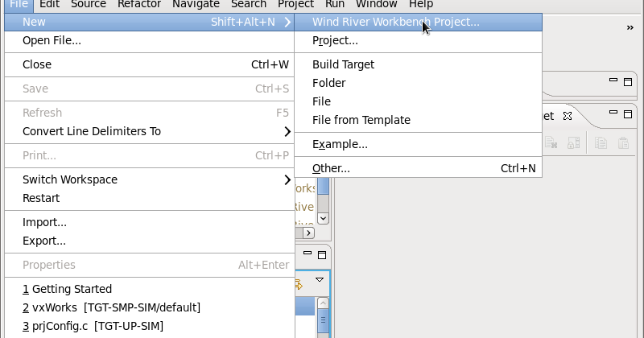
Task: Expand the Switch Workspace submenu
Action: 287,179
